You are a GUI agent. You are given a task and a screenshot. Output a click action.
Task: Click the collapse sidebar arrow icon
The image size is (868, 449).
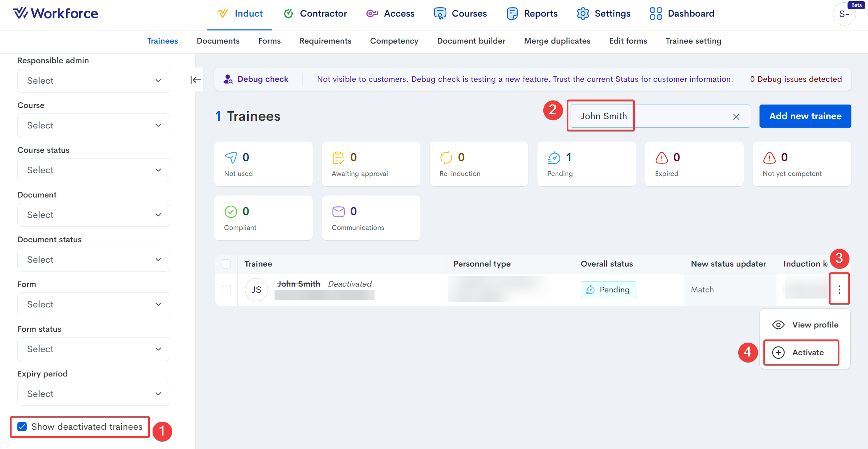[195, 80]
